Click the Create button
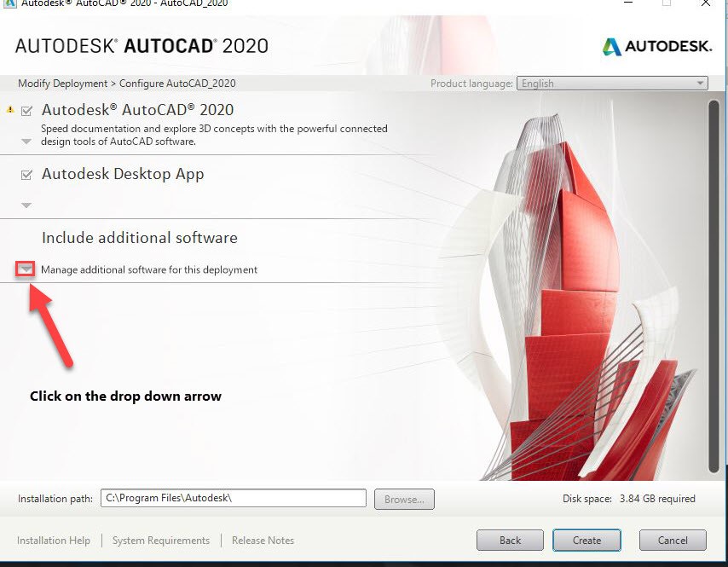 coord(586,541)
